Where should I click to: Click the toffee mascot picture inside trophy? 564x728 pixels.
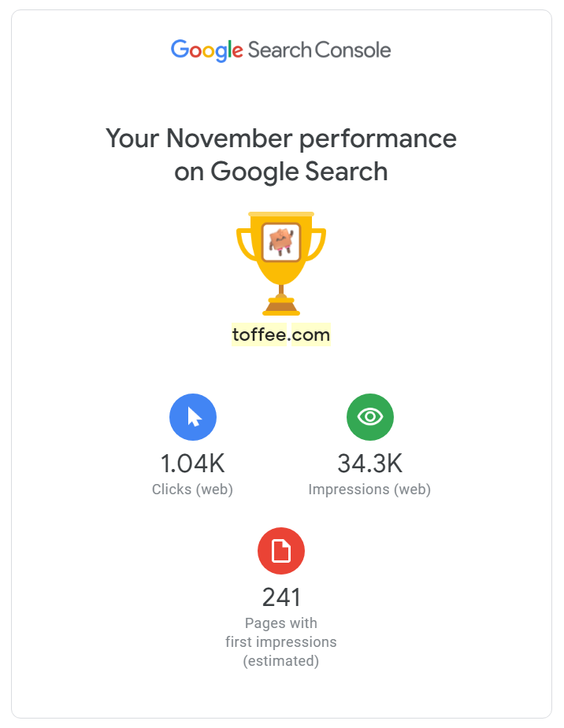[281, 242]
